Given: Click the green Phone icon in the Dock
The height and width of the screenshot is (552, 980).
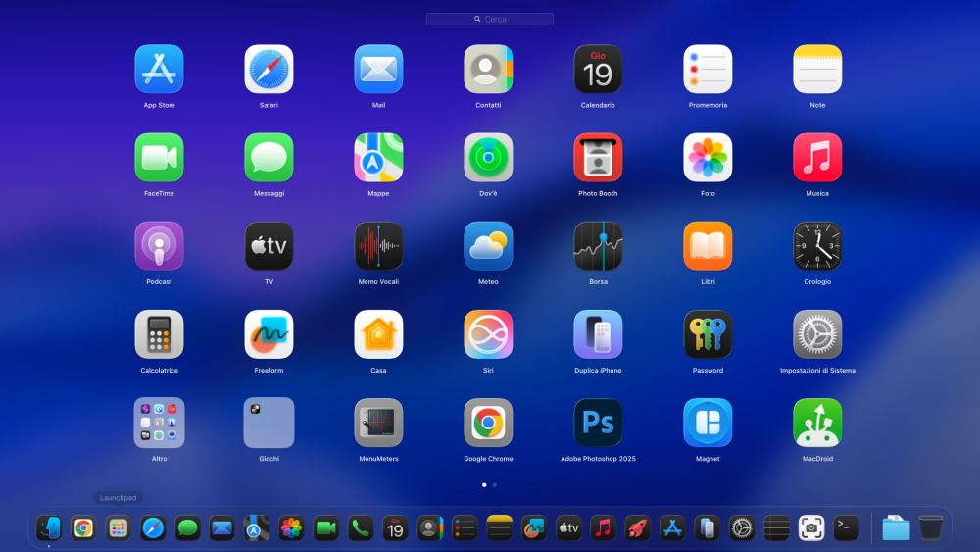Looking at the screenshot, I should pyautogui.click(x=361, y=528).
